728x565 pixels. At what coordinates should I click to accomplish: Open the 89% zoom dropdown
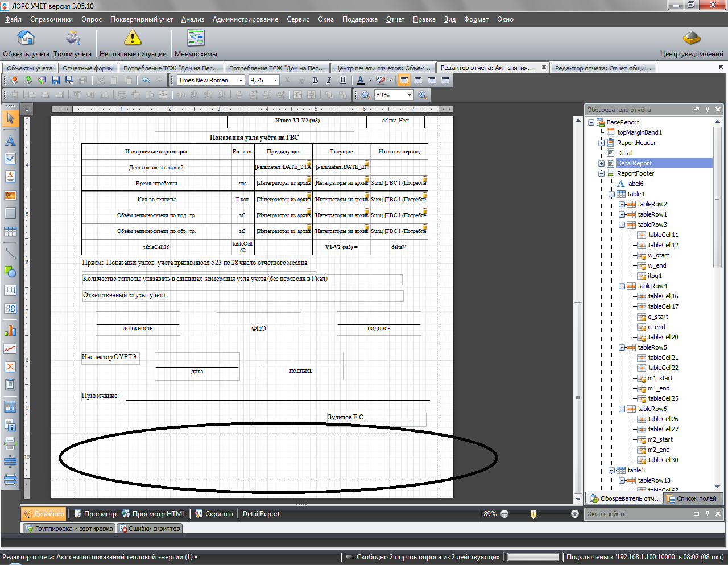[409, 95]
